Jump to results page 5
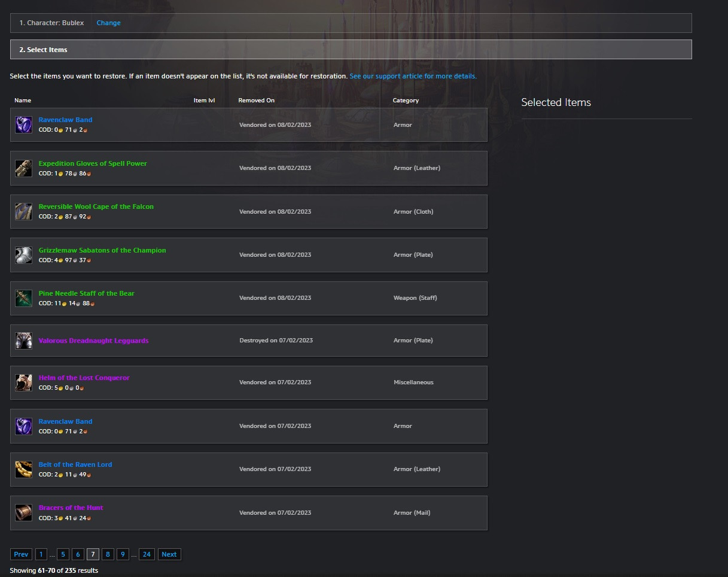 [63, 554]
